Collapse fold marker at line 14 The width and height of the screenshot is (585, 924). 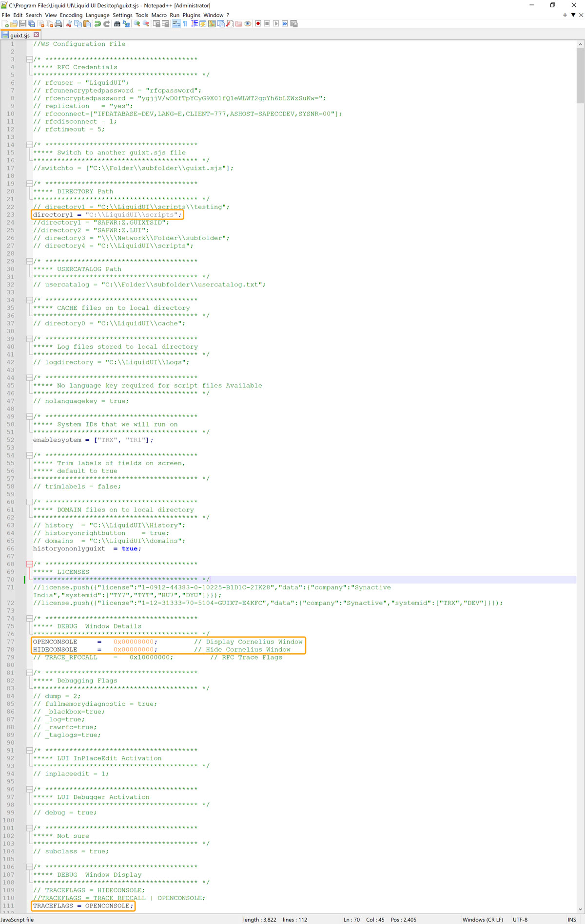[29, 145]
